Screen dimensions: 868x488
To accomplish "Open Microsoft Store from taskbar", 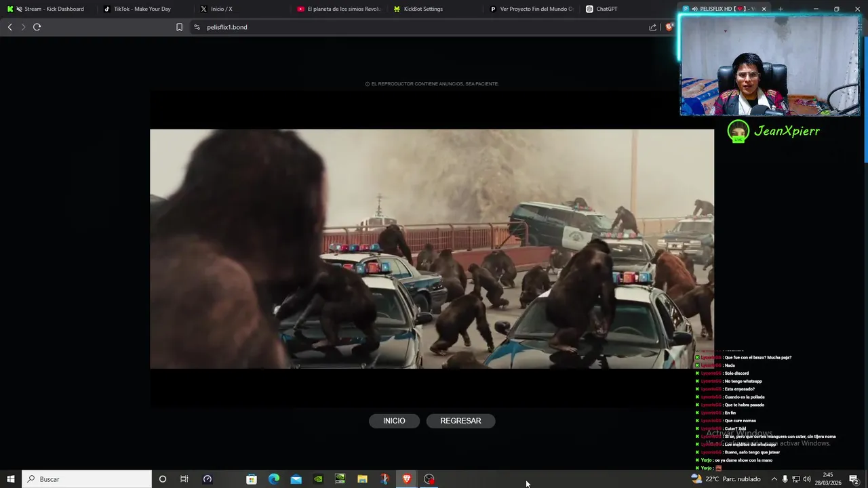I will tap(252, 479).
